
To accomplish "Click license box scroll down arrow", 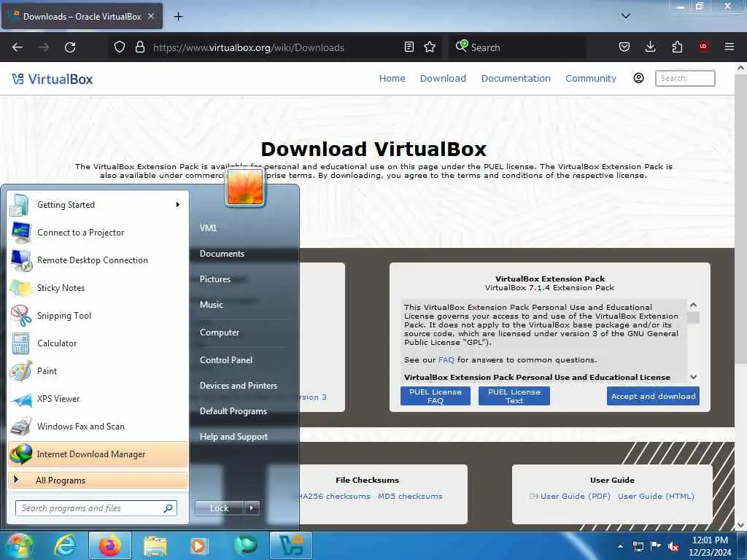I will 694,377.
